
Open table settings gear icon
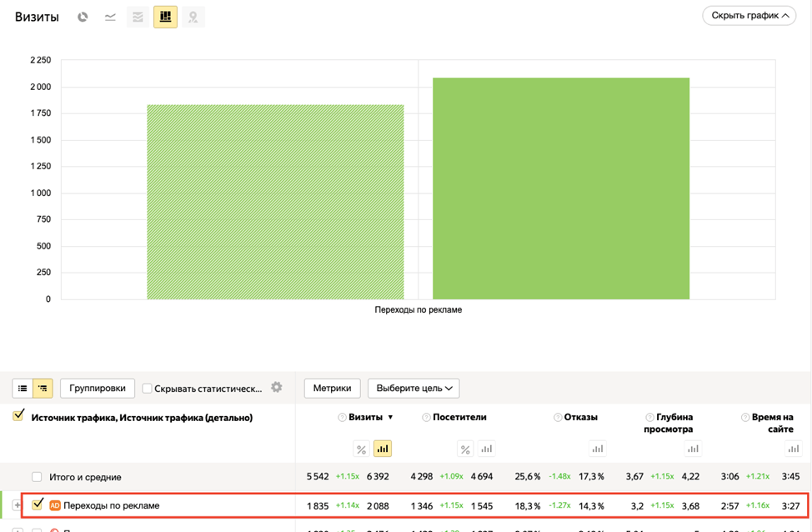point(277,387)
